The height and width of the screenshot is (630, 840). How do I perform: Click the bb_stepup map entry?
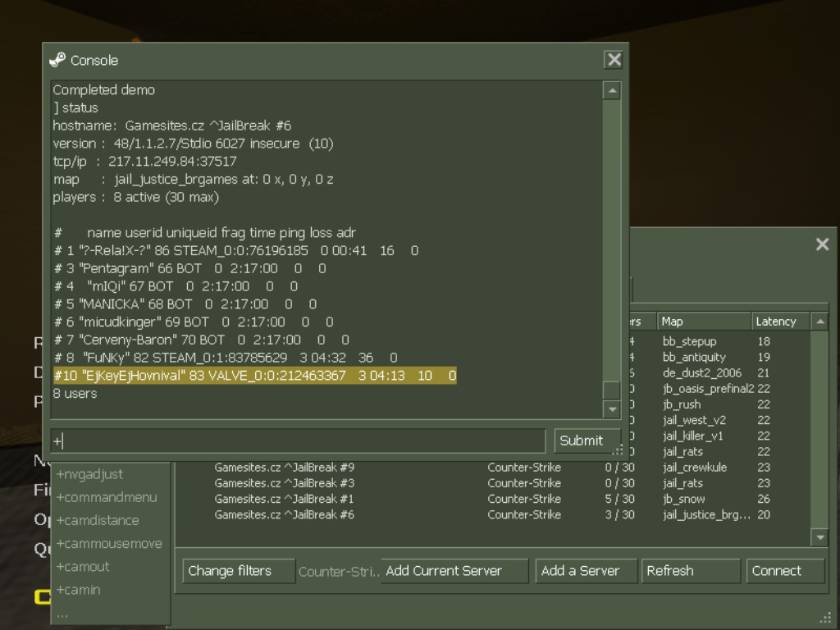coord(689,341)
